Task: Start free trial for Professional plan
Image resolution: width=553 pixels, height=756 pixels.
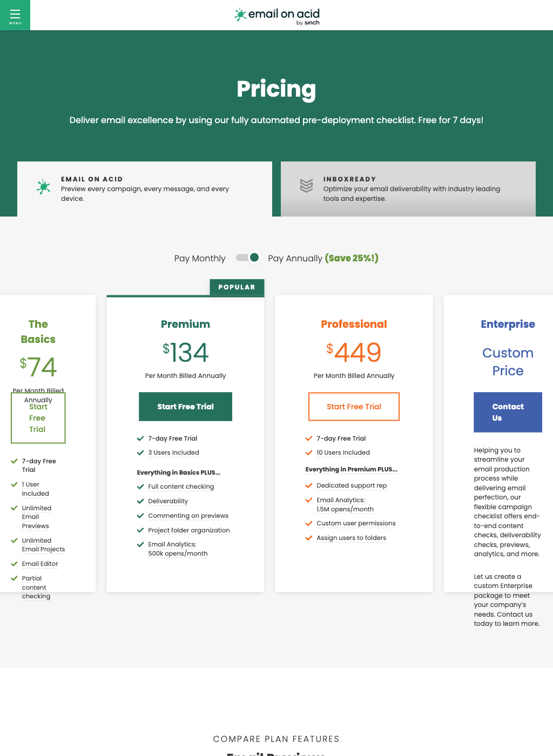Action: click(354, 407)
